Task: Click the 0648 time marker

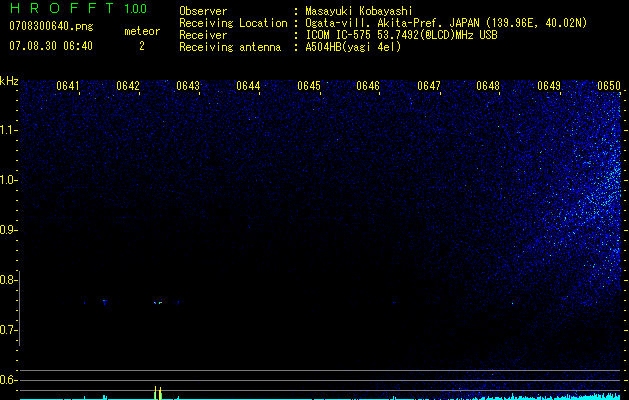Action: (x=488, y=86)
